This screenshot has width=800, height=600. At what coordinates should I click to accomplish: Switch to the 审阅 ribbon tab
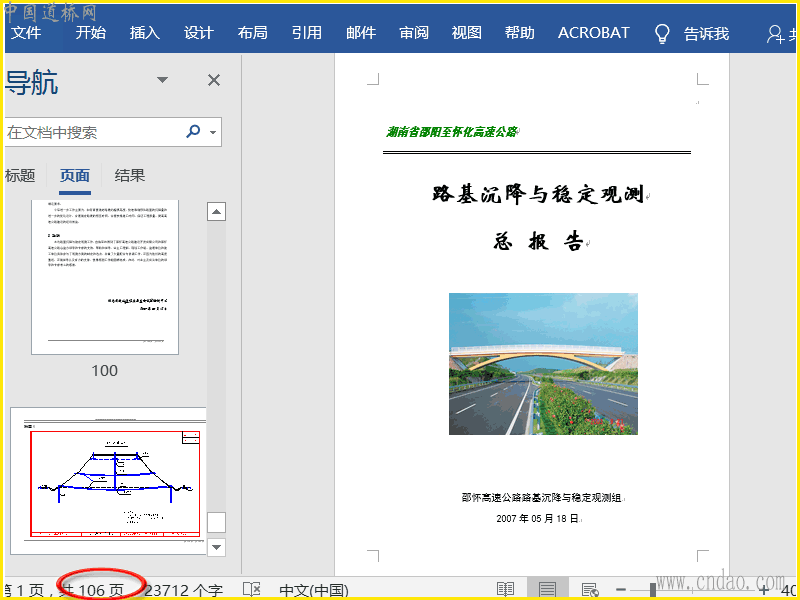click(414, 33)
